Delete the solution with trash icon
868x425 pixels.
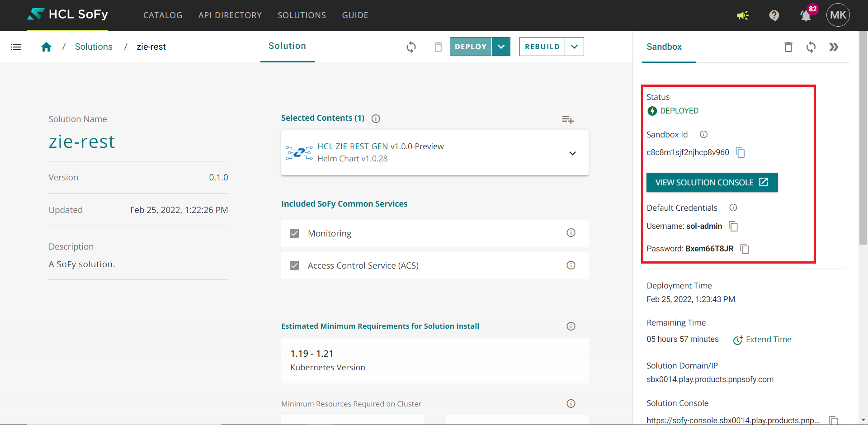pos(438,47)
